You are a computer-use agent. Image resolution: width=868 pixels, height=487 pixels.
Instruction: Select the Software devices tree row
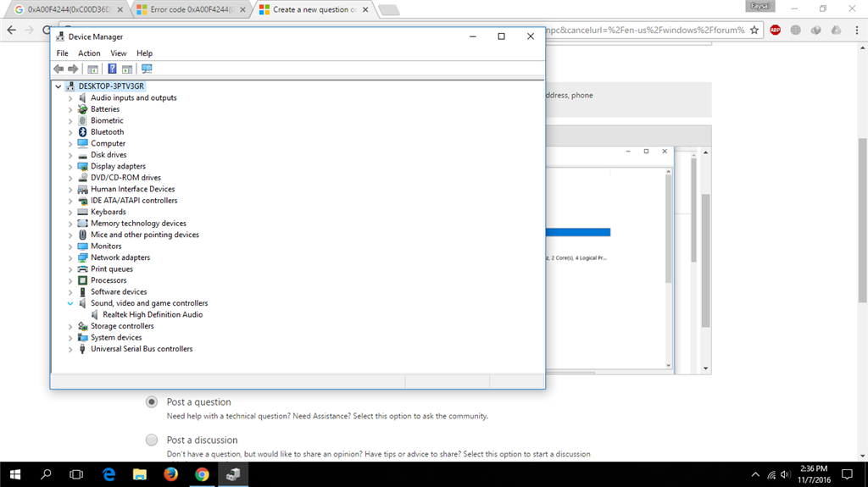[119, 291]
